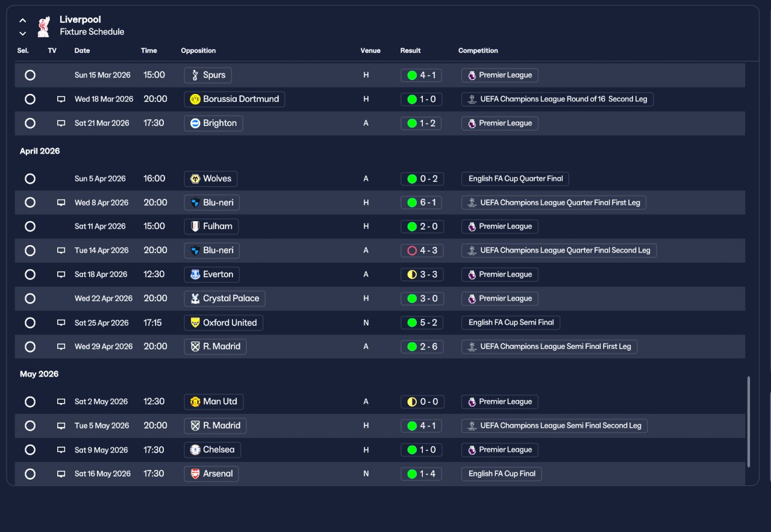Click the Borussia Dortmund club badge
The image size is (771, 532).
(x=195, y=99)
